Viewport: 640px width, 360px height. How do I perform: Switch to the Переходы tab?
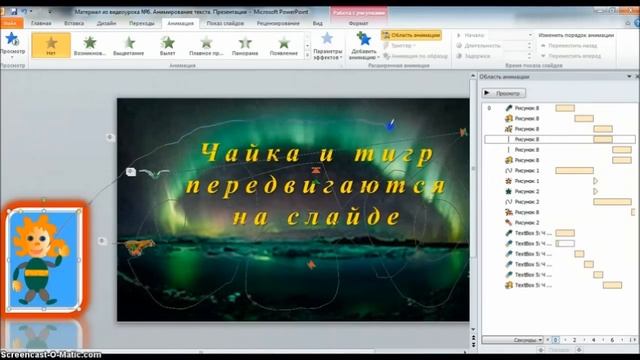[142, 23]
